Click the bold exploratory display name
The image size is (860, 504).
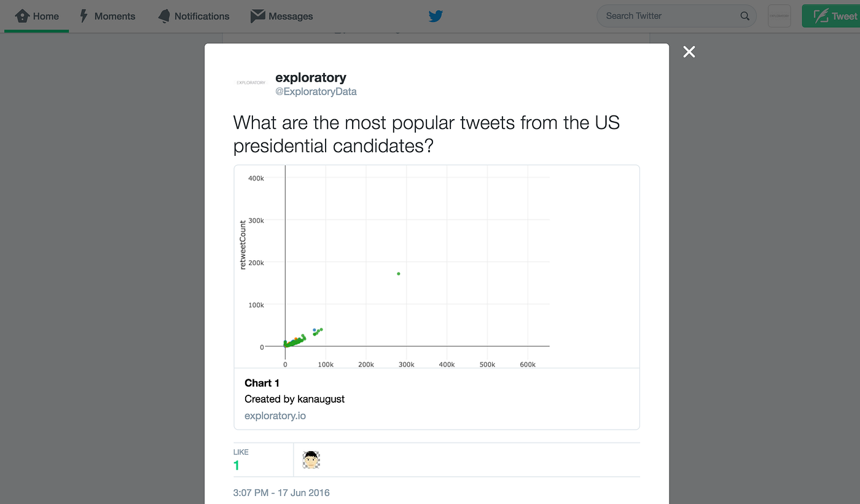pos(310,77)
